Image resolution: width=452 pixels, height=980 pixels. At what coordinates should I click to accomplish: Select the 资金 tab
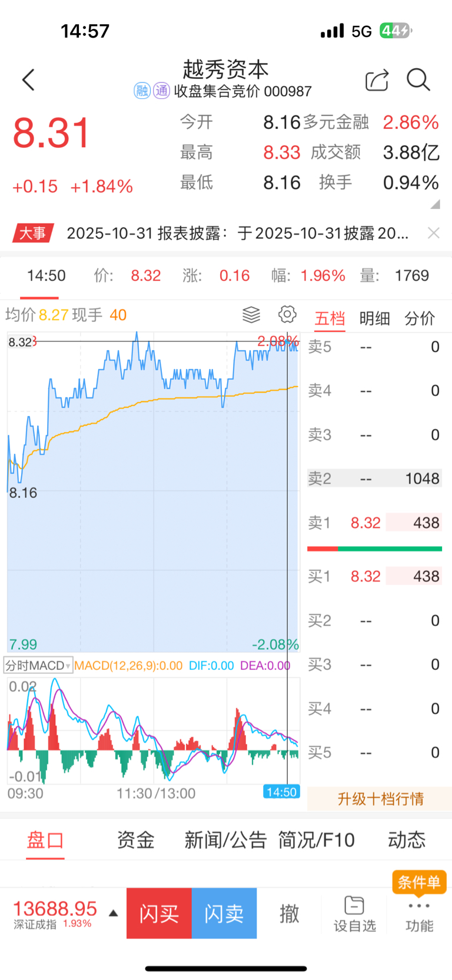coord(135,840)
